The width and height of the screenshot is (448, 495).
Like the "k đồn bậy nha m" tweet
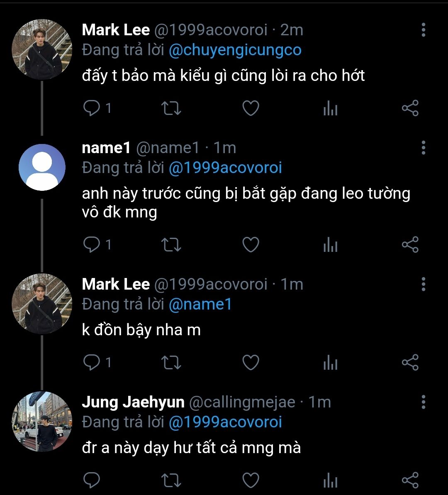[251, 363]
